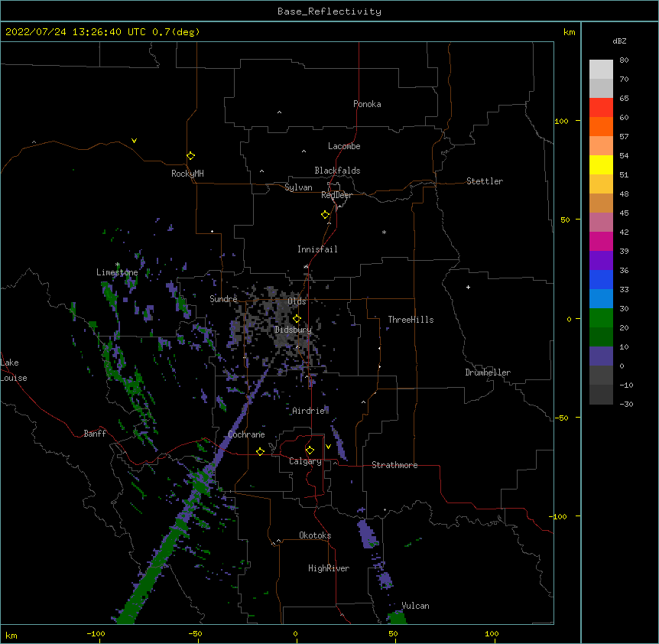This screenshot has height=644, width=659.
Task: Click the -50 tick on right axis
Action: coord(561,418)
